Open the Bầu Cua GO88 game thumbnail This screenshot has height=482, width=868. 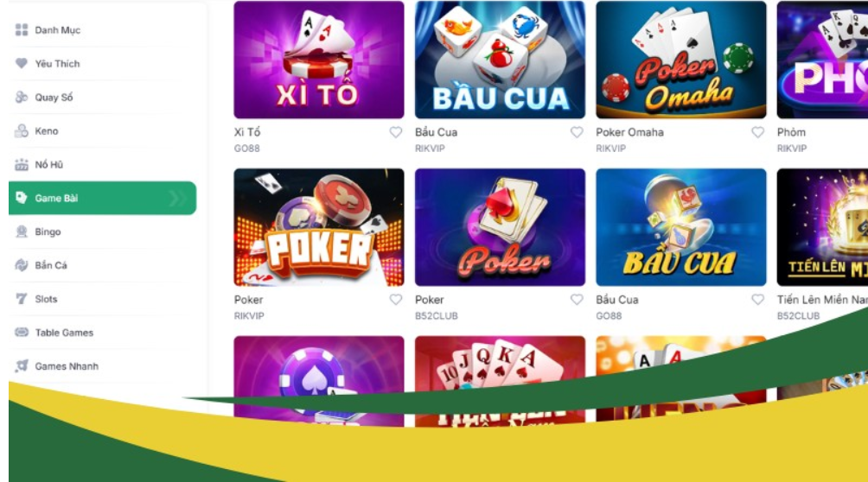click(681, 227)
